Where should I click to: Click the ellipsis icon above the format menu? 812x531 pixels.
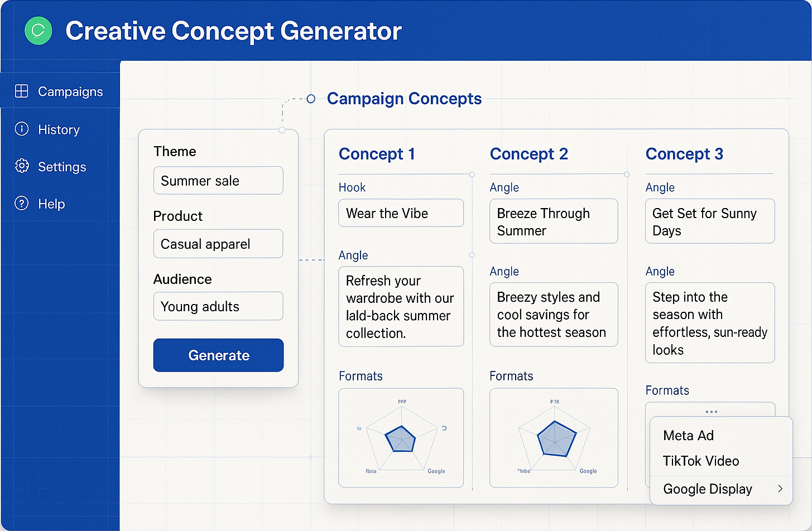click(710, 412)
